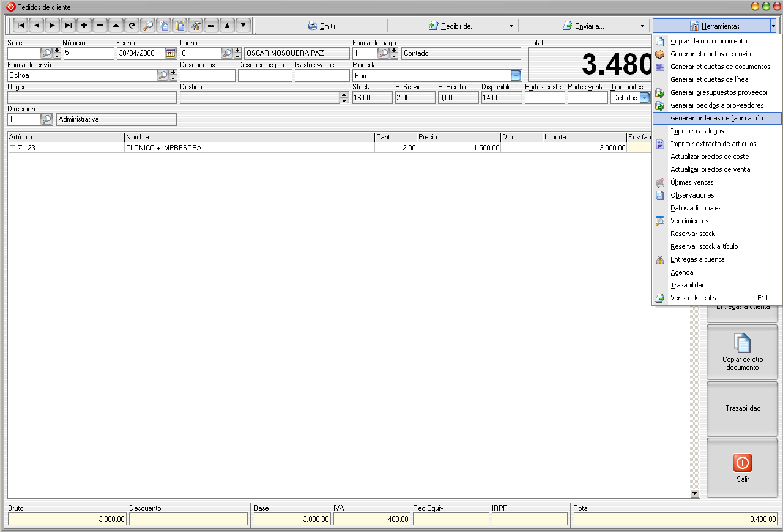Tick the checkbox on row Z.123
The width and height of the screenshot is (783, 532).
click(x=12, y=148)
